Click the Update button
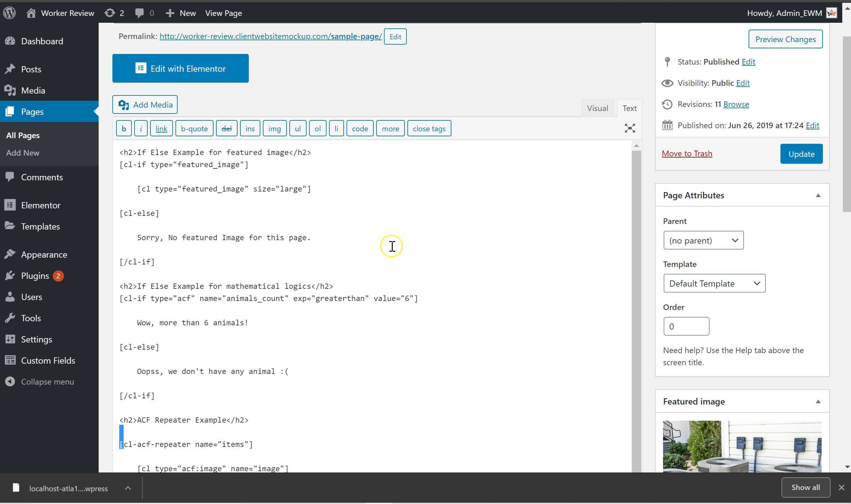This screenshot has height=504, width=851. pos(801,154)
